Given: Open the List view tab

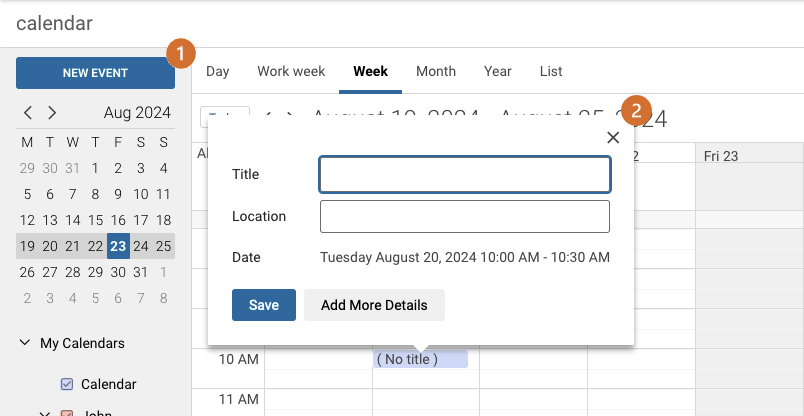Looking at the screenshot, I should click(551, 71).
